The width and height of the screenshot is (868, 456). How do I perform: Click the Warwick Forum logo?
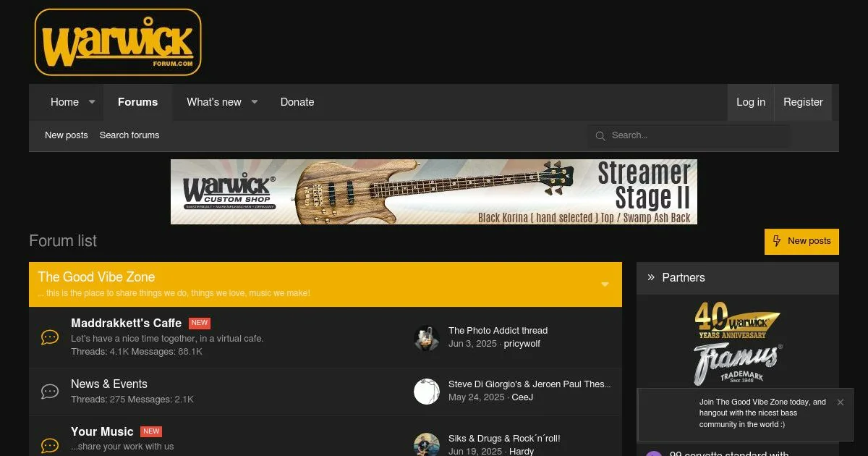click(118, 43)
